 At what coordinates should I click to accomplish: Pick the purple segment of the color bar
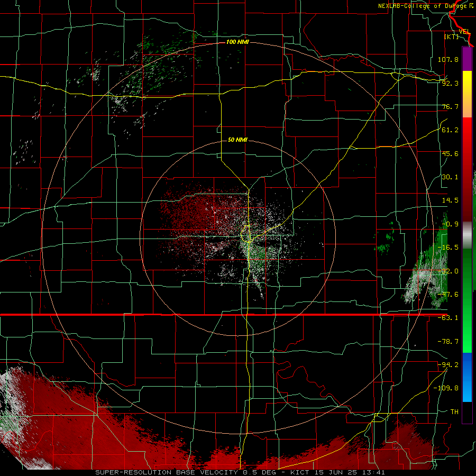467,59
